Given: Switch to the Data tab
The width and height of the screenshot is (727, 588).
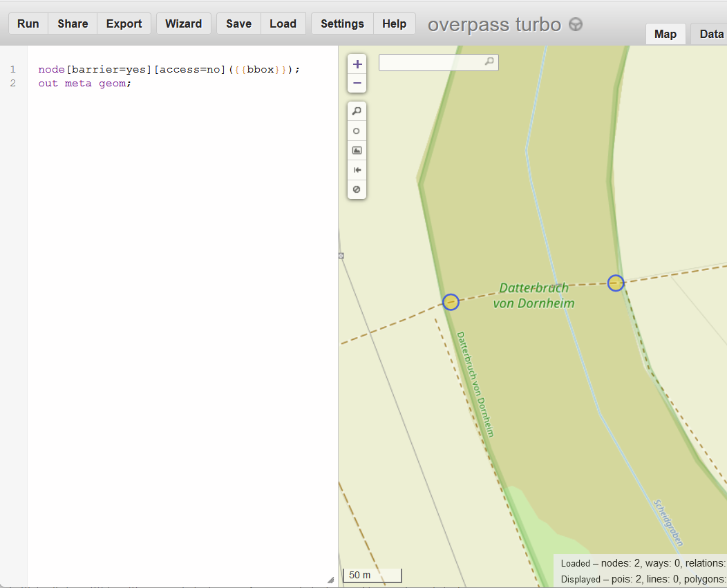Looking at the screenshot, I should point(710,35).
